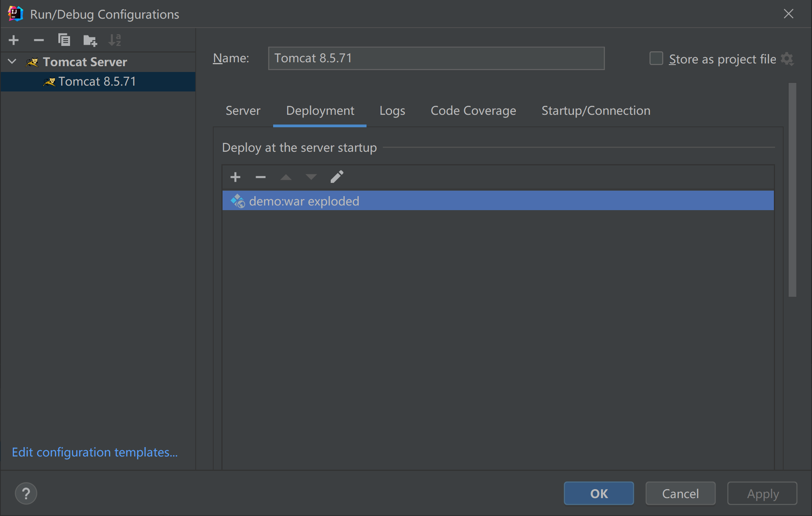Select the Tomcat 8.5.71 configuration
The height and width of the screenshot is (516, 812).
coord(97,81)
